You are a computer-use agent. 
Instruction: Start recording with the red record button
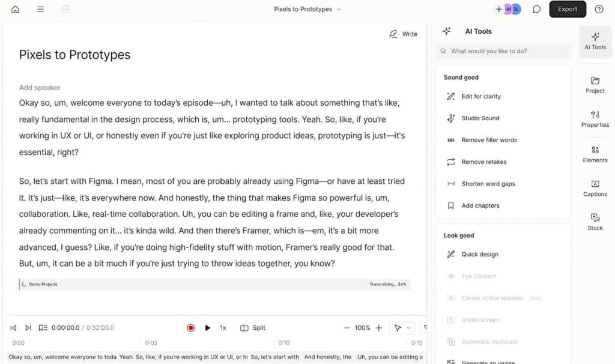pyautogui.click(x=191, y=328)
